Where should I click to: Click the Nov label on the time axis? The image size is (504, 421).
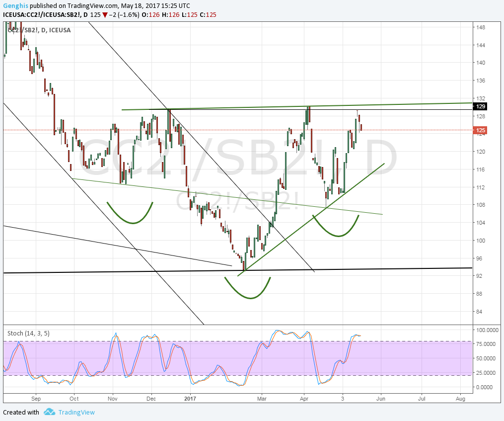pyautogui.click(x=113, y=399)
